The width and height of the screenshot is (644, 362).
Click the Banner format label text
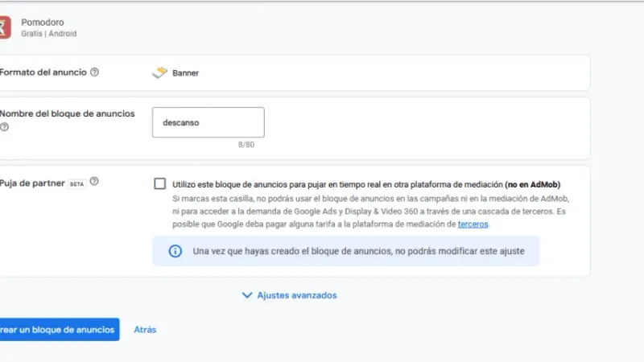[185, 73]
